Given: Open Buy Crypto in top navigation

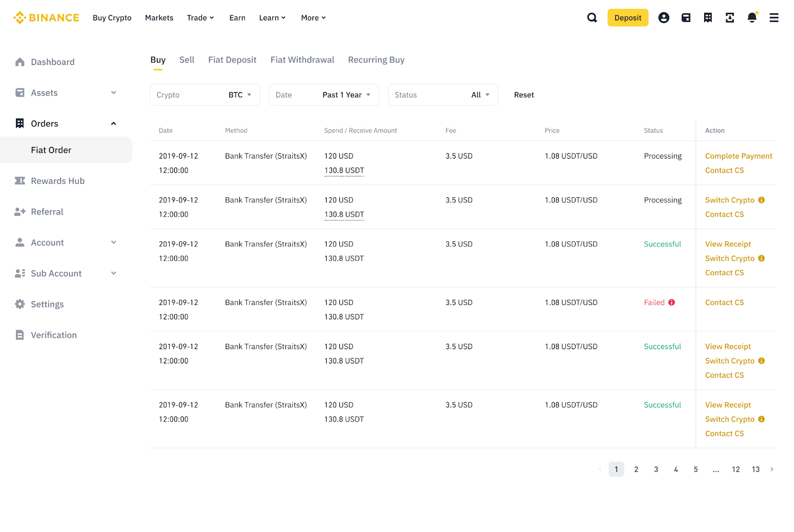Looking at the screenshot, I should (x=112, y=18).
